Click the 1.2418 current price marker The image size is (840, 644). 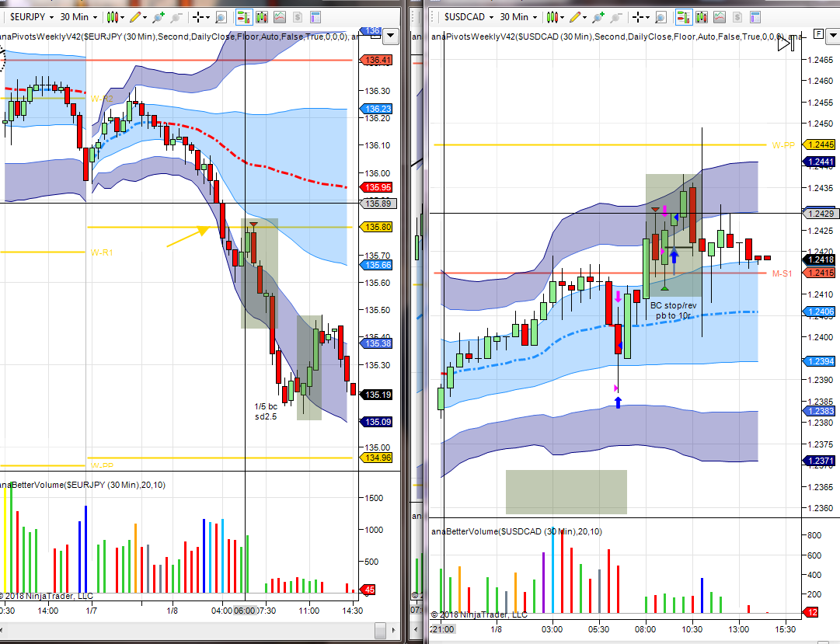click(819, 259)
